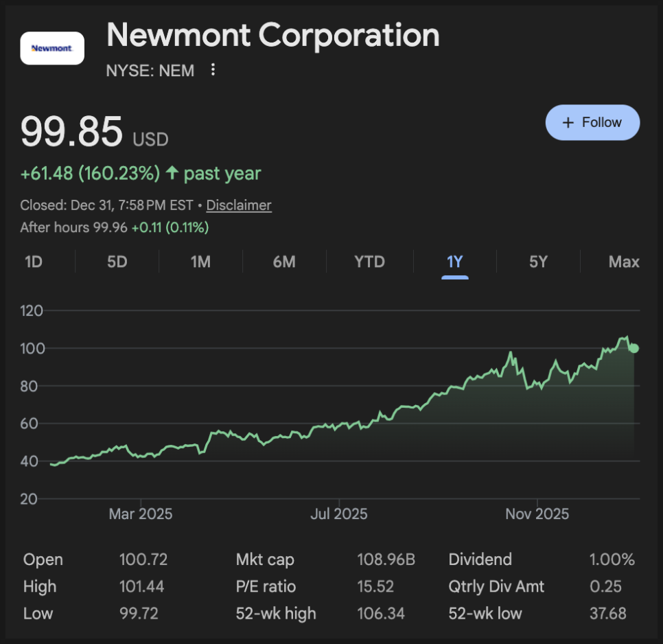663x644 pixels.
Task: Click the Newmont logo thumbnail
Action: tap(52, 48)
